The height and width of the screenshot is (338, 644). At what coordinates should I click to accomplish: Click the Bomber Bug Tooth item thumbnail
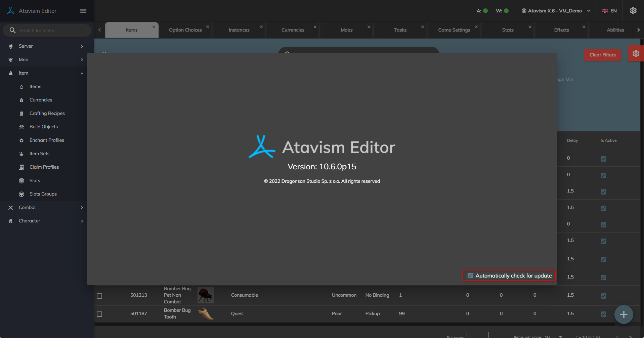point(206,314)
